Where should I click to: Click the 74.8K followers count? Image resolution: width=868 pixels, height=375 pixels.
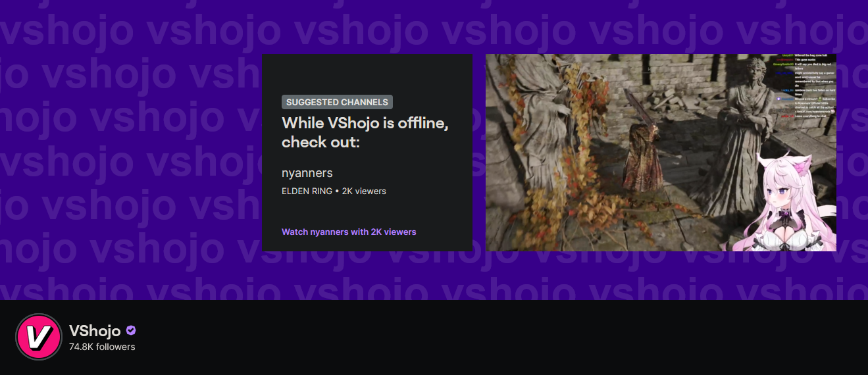[x=102, y=347]
